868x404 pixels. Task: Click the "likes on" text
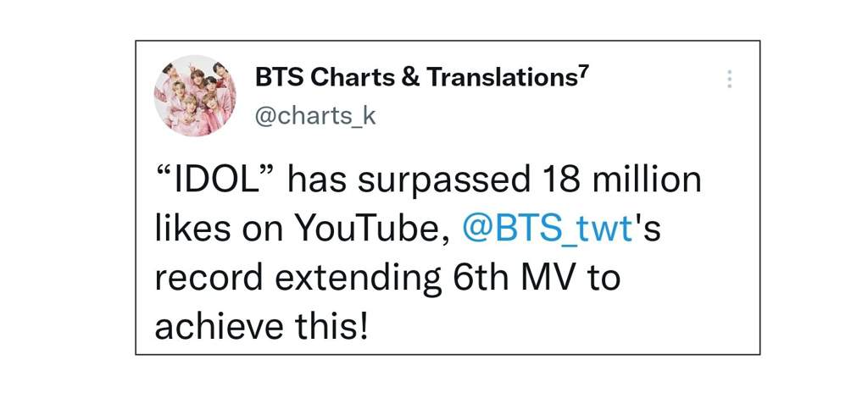220,230
